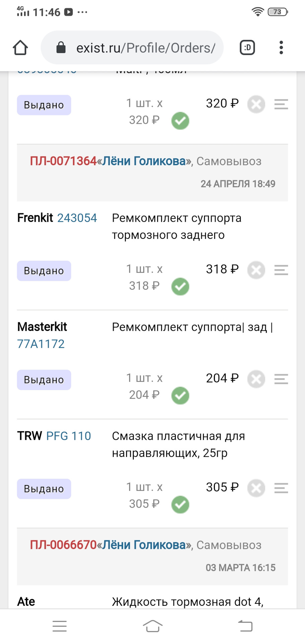Open the «Лёни Голикова» pickup point link
Viewport: 305px width, 644px height.
click(x=144, y=161)
